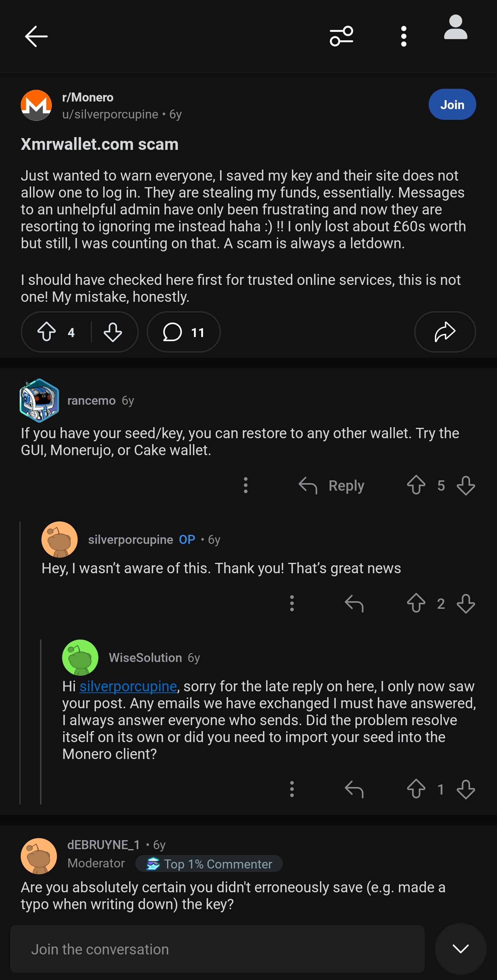Viewport: 497px width, 980px height.
Task: Downvote silverporcupine's comment
Action: (466, 603)
